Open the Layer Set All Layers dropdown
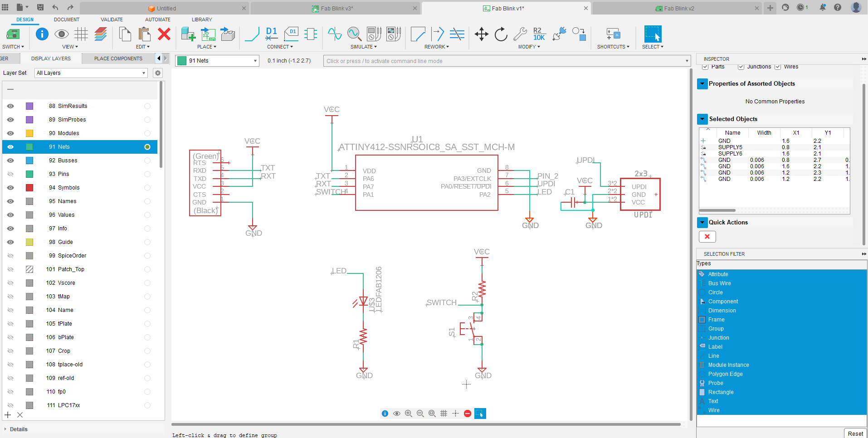Image resolution: width=868 pixels, height=438 pixels. (91, 73)
